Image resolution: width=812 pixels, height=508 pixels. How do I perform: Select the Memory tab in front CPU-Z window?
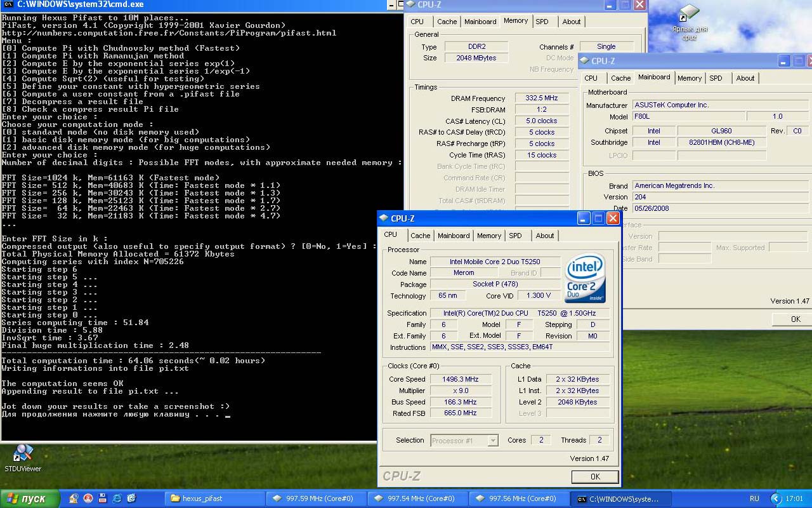(x=489, y=236)
